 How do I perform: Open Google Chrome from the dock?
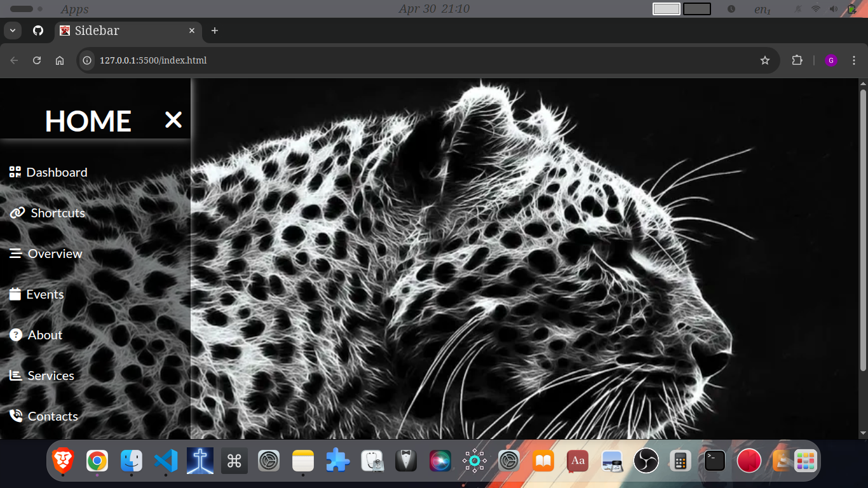click(97, 461)
